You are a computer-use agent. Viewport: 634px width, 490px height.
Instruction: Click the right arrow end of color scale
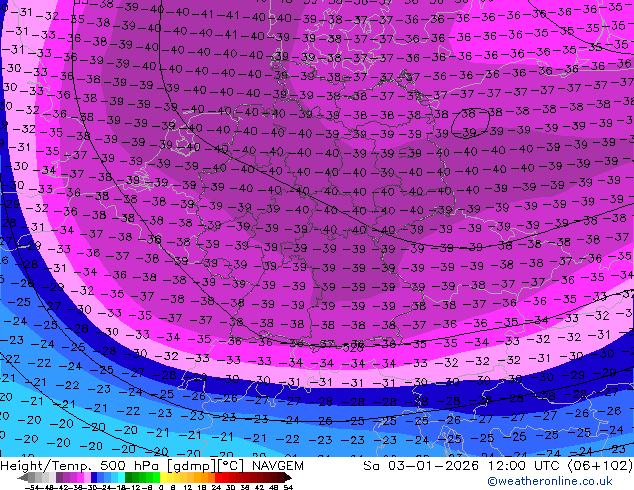click(x=287, y=478)
